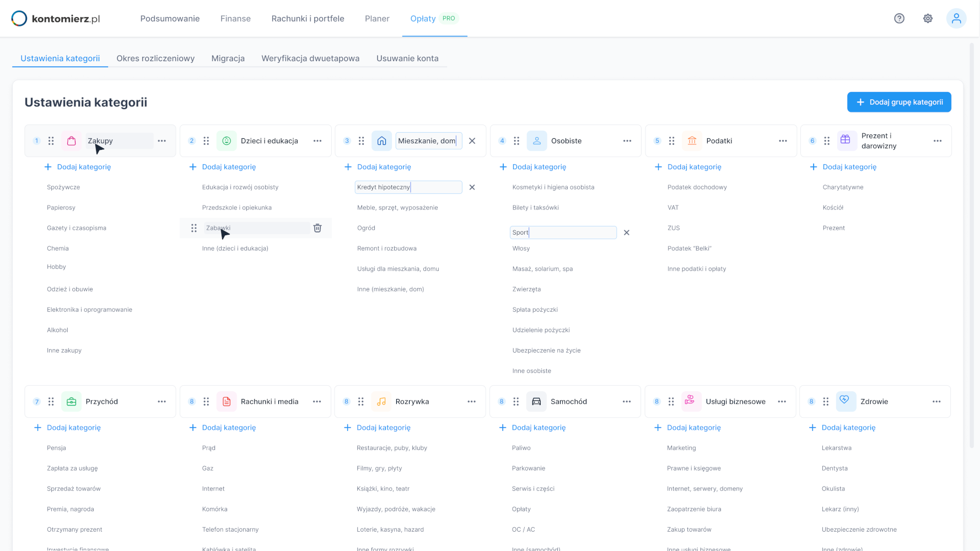Click the Samochód car icon

click(x=536, y=402)
